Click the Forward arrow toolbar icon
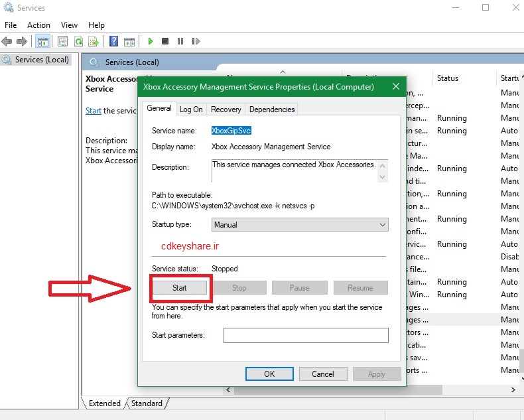Image resolution: width=524 pixels, height=420 pixels. [x=22, y=41]
